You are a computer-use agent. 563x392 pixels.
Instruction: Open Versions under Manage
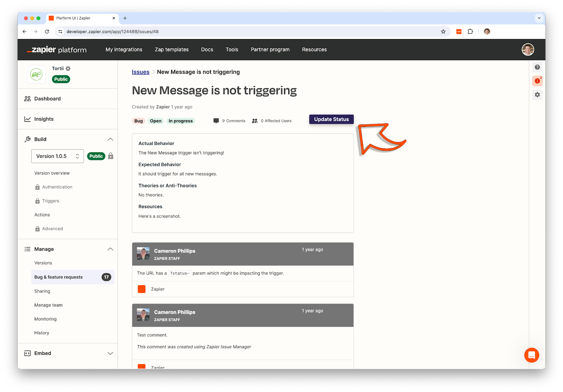pos(43,263)
